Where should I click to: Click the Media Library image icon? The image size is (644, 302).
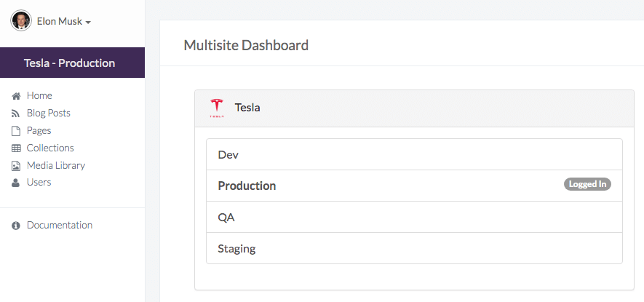(x=15, y=166)
